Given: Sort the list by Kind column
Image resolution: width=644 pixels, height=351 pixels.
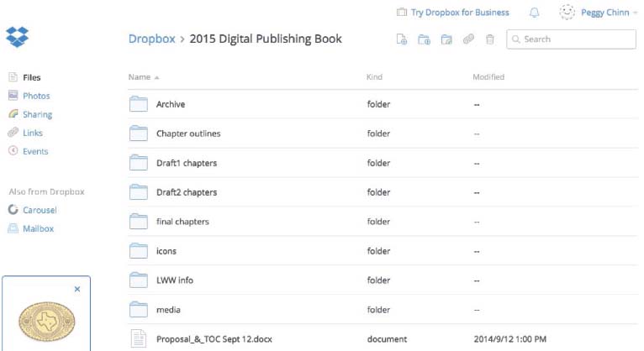Looking at the screenshot, I should tap(374, 76).
